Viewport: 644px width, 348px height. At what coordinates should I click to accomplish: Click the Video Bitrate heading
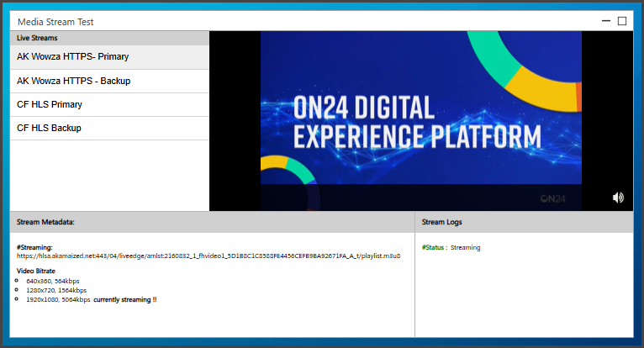tap(36, 271)
